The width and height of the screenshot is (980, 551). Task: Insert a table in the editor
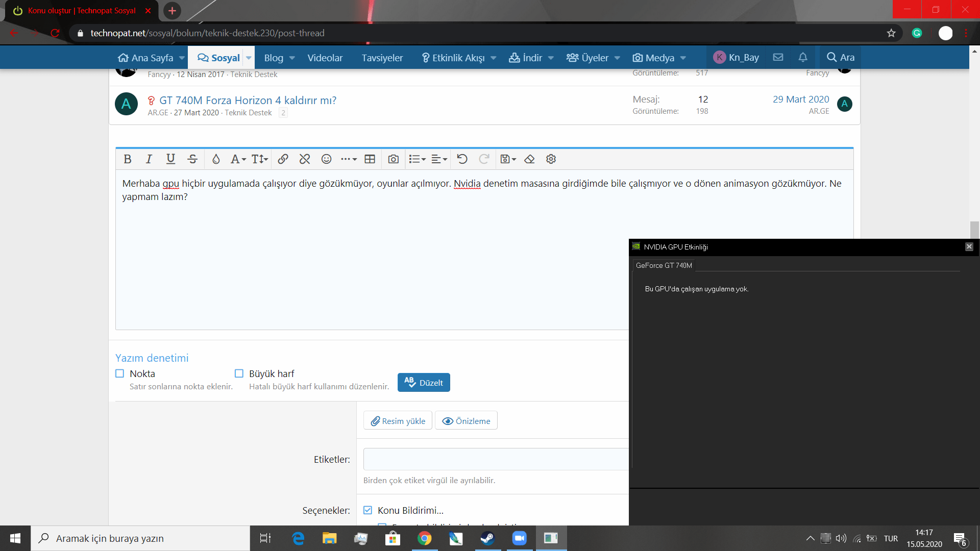[370, 159]
